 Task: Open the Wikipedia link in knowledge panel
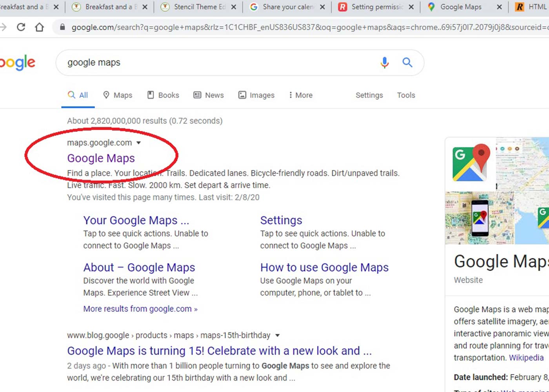[x=526, y=358]
